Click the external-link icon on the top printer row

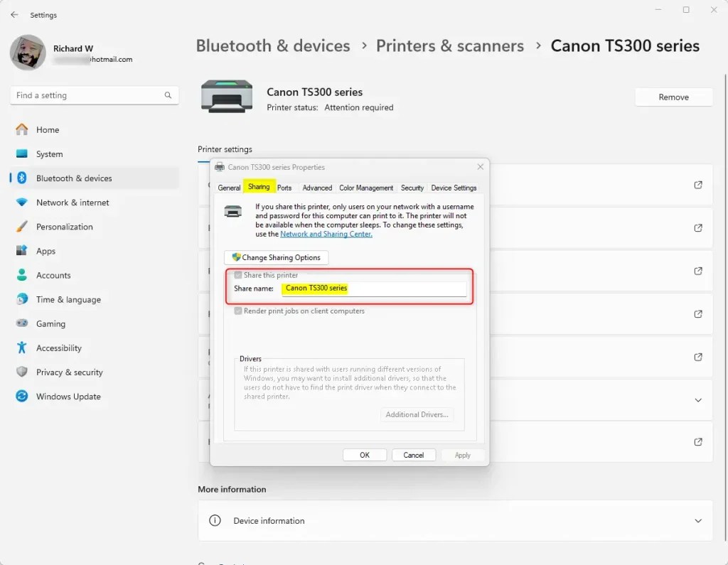[x=697, y=184]
